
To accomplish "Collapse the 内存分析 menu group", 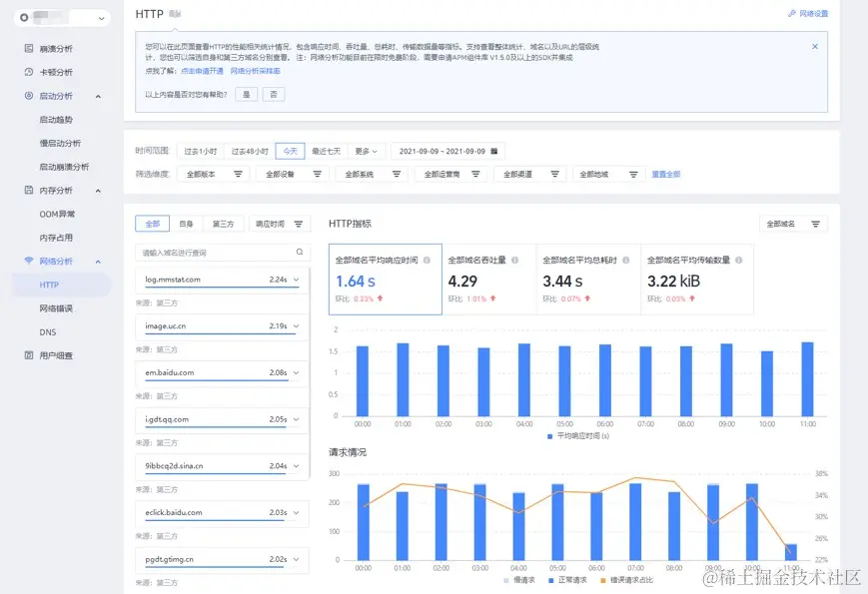I will [x=98, y=191].
